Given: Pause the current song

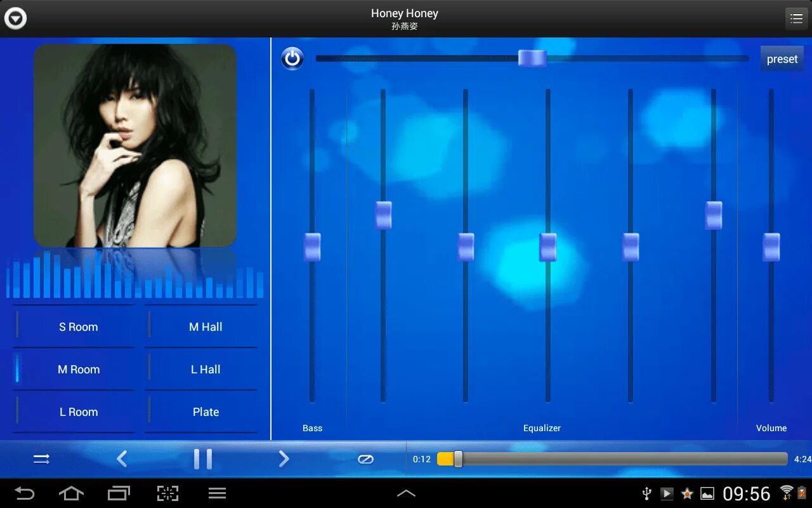Looking at the screenshot, I should 203,458.
